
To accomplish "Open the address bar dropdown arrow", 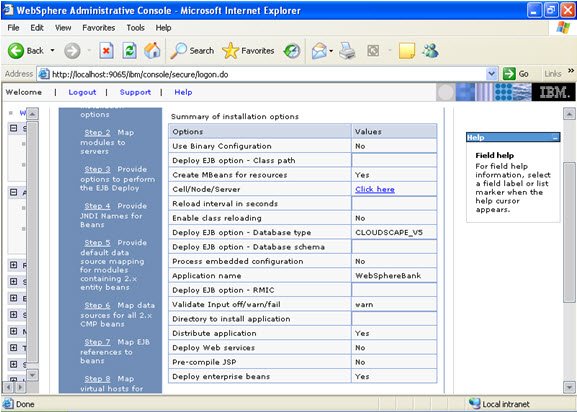I will pyautogui.click(x=491, y=74).
